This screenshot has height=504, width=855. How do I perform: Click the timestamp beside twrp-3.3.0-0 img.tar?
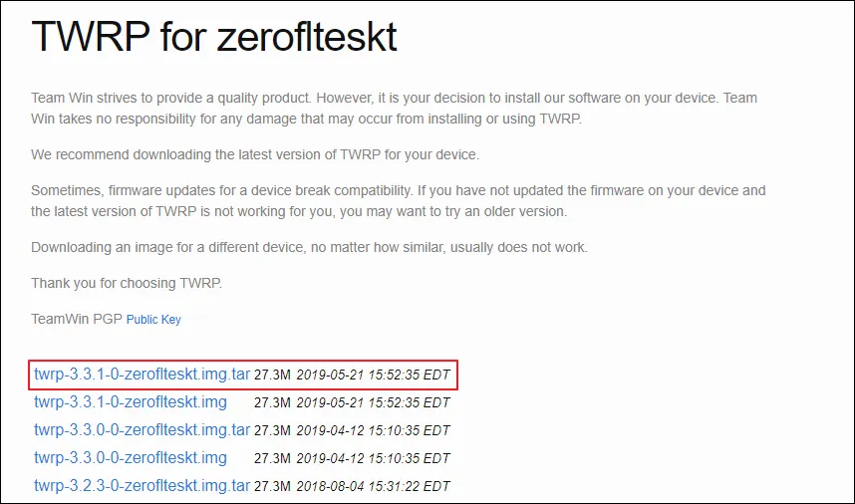tap(374, 431)
